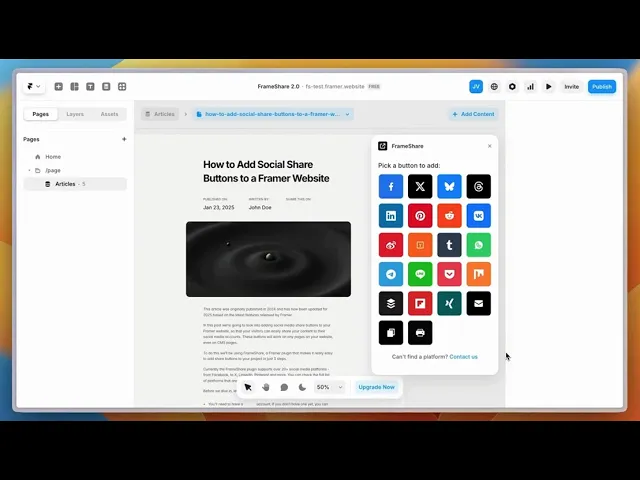Select the comment bubble tool

(284, 387)
